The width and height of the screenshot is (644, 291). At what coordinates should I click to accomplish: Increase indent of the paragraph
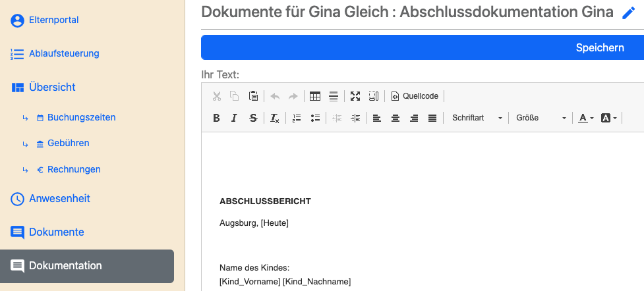pos(356,118)
